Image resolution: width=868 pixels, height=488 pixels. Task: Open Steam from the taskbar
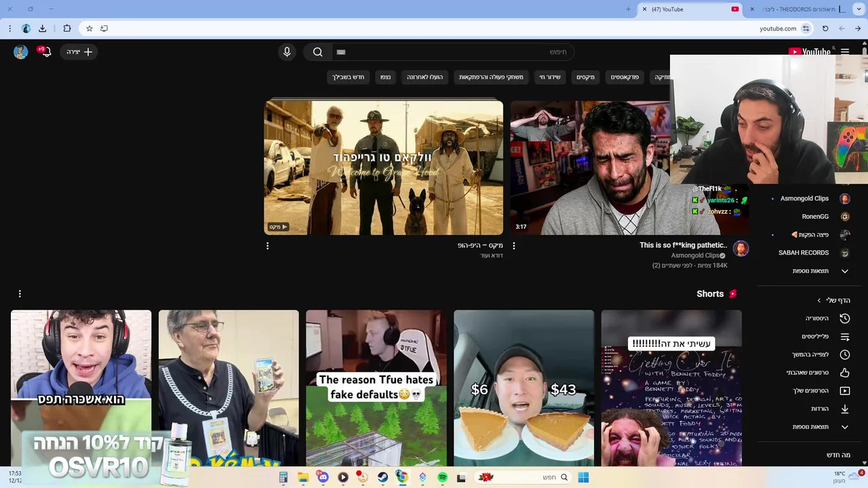[382, 478]
